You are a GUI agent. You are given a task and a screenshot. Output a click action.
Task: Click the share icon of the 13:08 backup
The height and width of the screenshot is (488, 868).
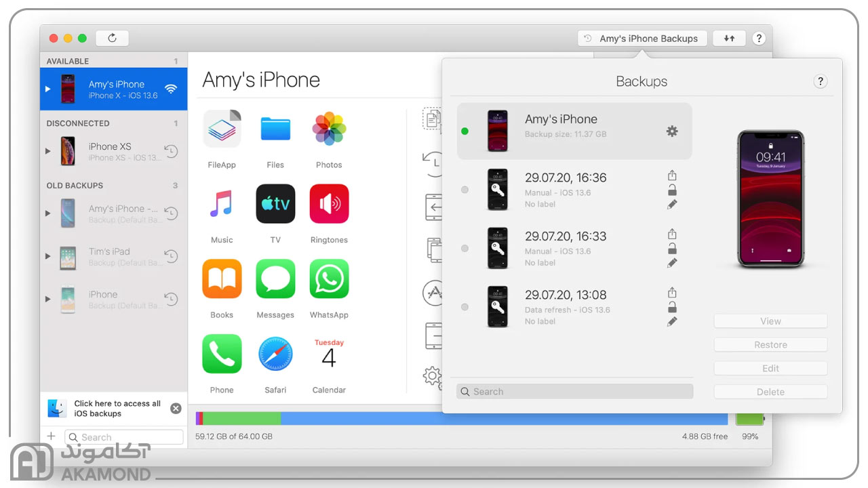pos(672,293)
